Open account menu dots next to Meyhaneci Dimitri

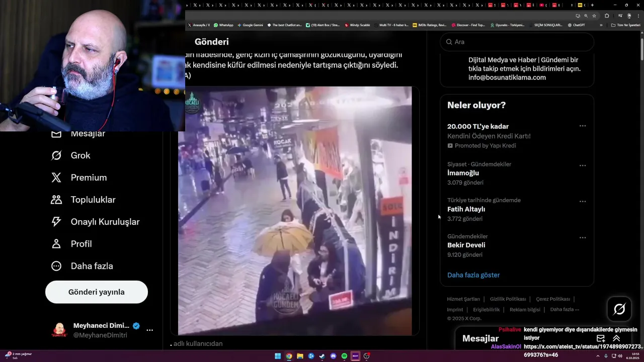tap(149, 330)
